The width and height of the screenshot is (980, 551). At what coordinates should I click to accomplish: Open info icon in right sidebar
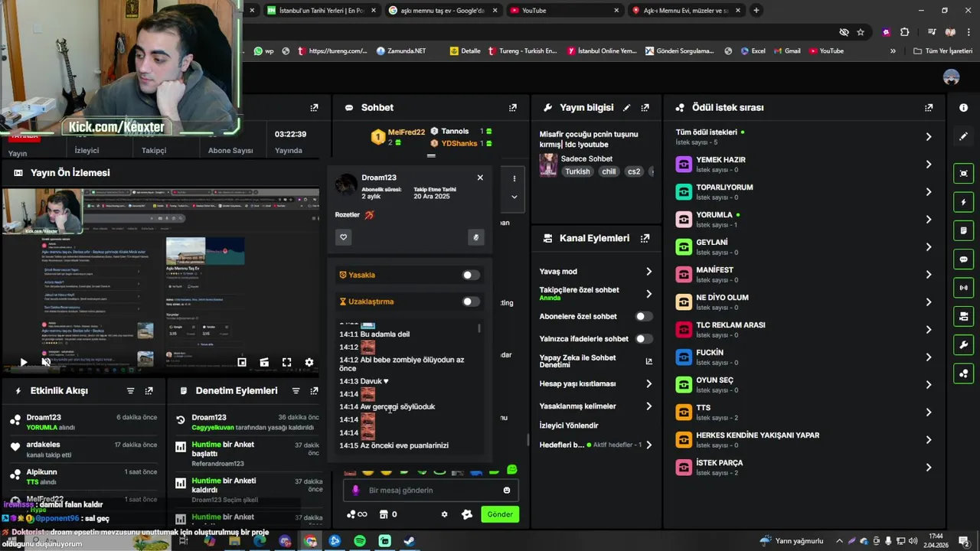963,108
